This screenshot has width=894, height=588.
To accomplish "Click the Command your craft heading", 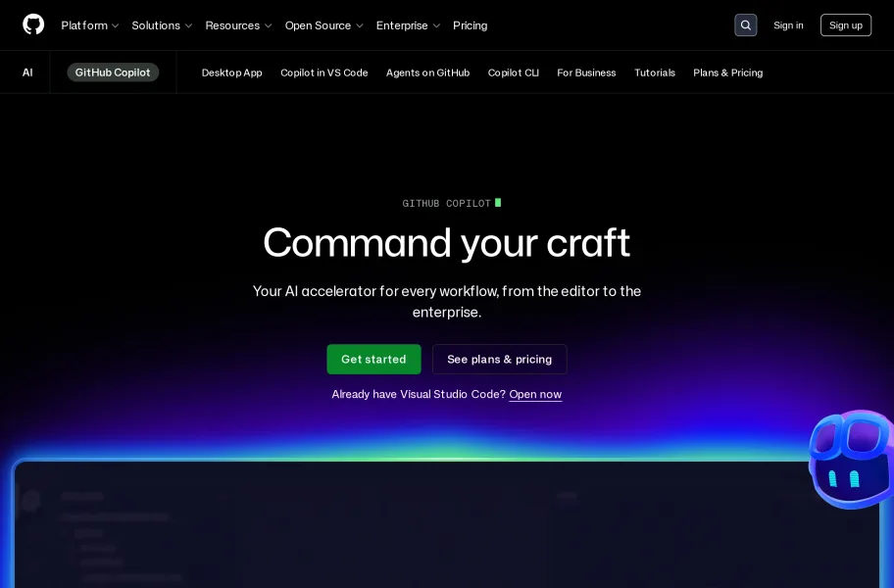I will pos(446,243).
